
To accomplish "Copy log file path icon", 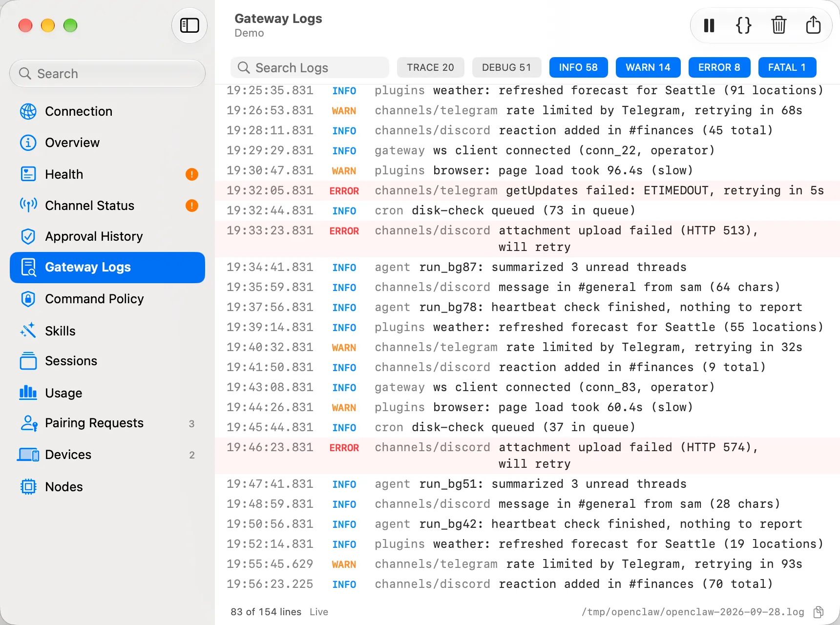I will (x=819, y=612).
